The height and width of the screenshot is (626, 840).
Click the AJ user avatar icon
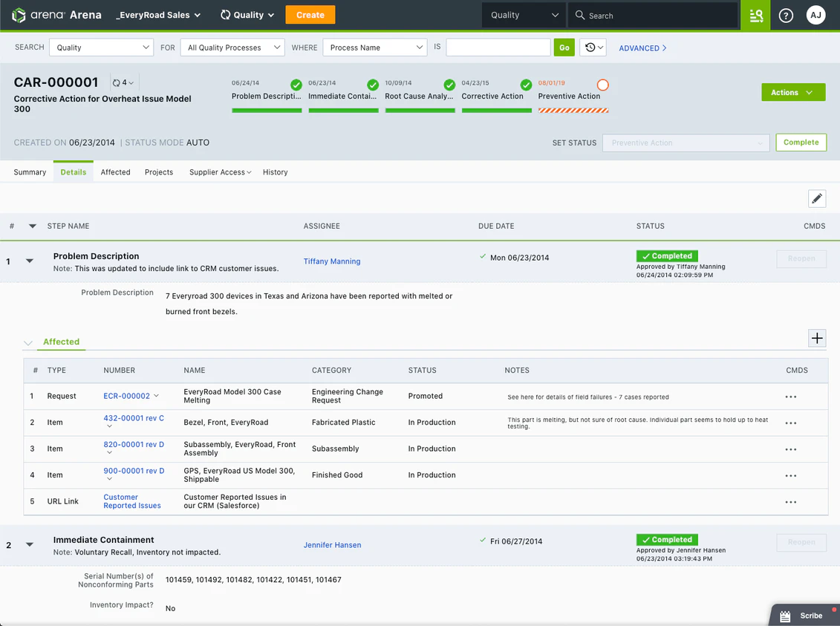pyautogui.click(x=815, y=15)
